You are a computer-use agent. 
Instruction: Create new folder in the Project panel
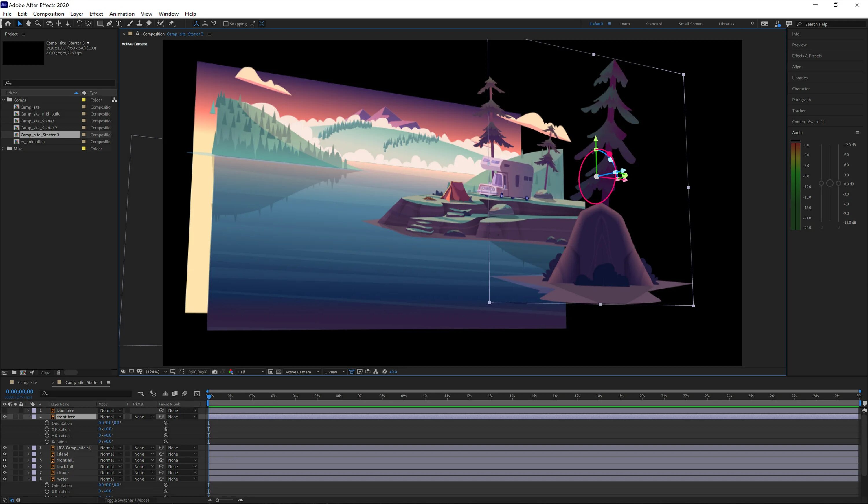[14, 372]
